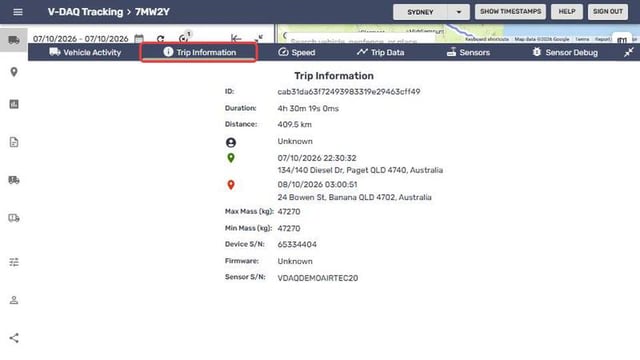Expand the Sydney timezone dropdown arrow
Image resolution: width=640 pixels, height=360 pixels.
click(x=459, y=12)
